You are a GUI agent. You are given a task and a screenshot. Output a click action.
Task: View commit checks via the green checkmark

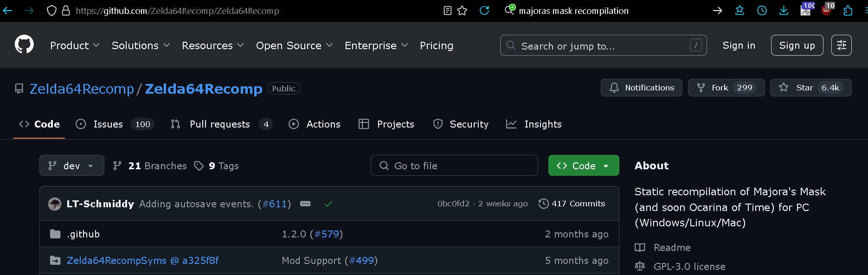(x=328, y=204)
